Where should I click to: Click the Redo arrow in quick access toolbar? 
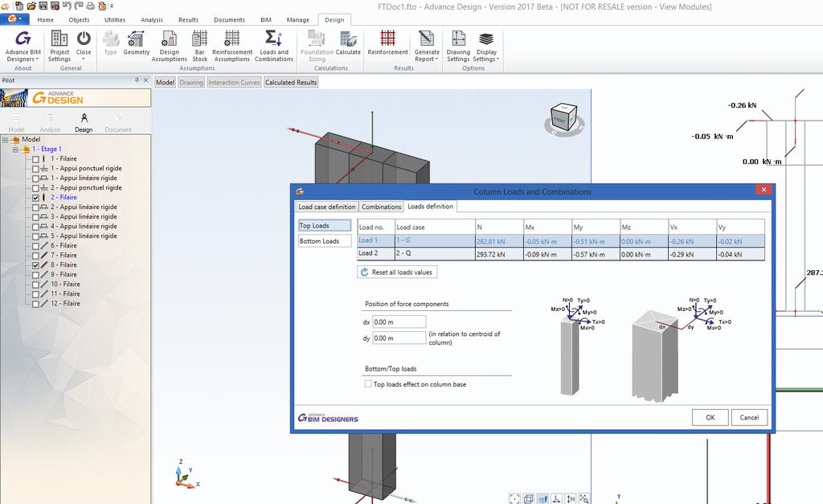tap(78, 6)
